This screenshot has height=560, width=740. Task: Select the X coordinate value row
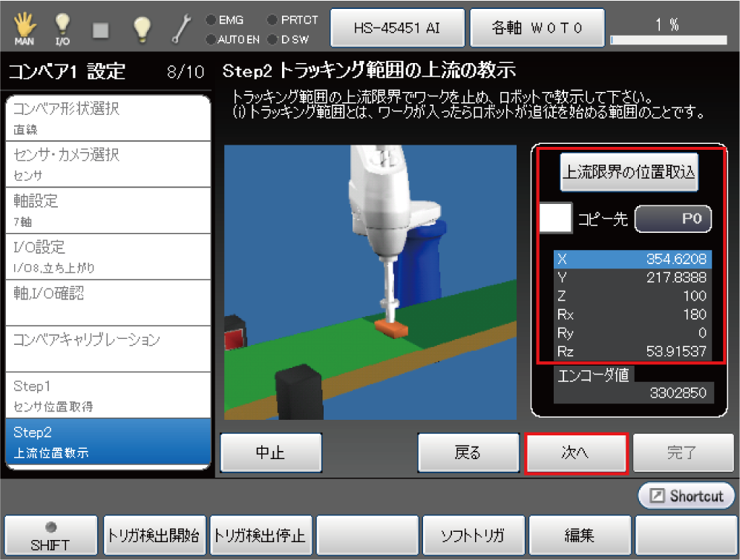[633, 260]
